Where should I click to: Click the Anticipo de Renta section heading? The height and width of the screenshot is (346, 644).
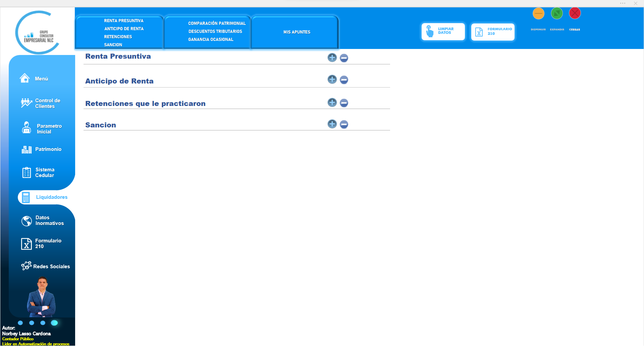119,81
